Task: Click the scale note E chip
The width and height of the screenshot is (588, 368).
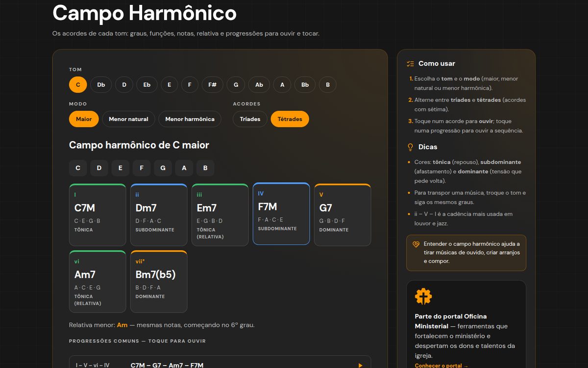Action: [120, 168]
